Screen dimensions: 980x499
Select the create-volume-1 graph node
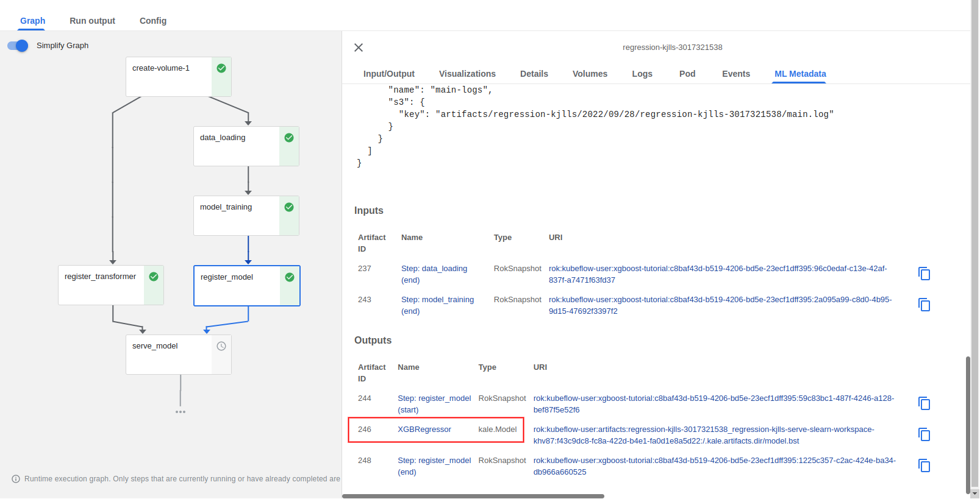(179, 77)
